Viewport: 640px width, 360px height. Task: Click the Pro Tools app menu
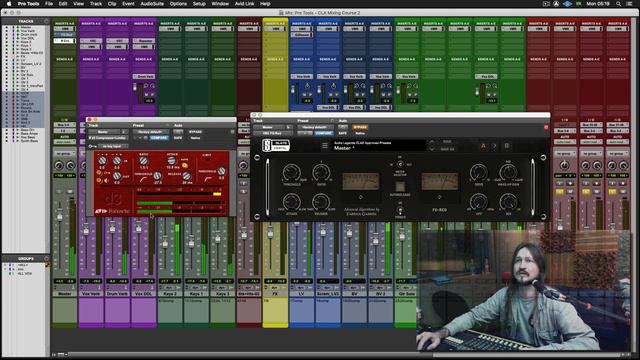pos(28,4)
